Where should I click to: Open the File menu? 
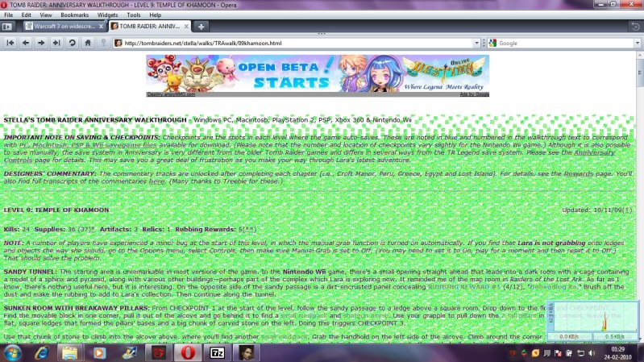[x=8, y=15]
